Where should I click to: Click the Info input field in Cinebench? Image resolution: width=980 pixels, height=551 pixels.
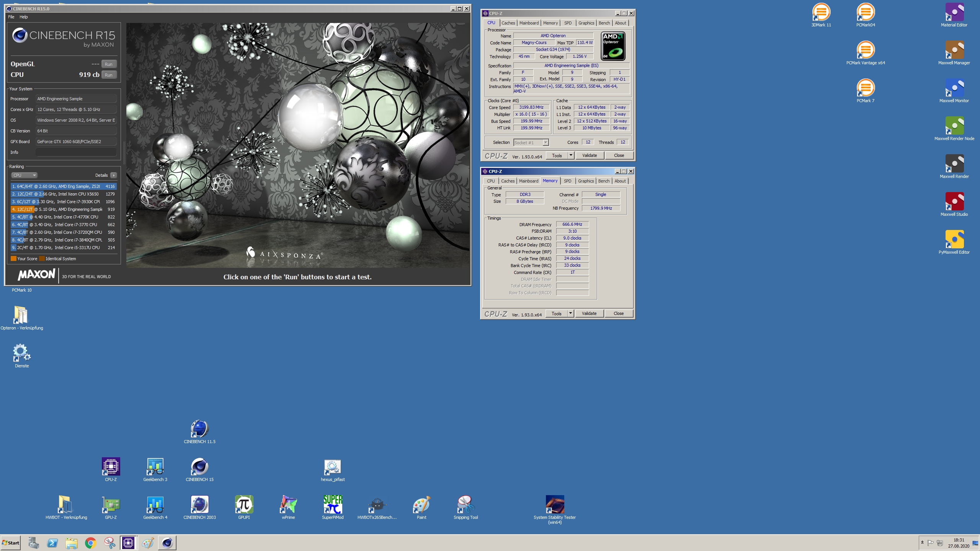pyautogui.click(x=76, y=152)
